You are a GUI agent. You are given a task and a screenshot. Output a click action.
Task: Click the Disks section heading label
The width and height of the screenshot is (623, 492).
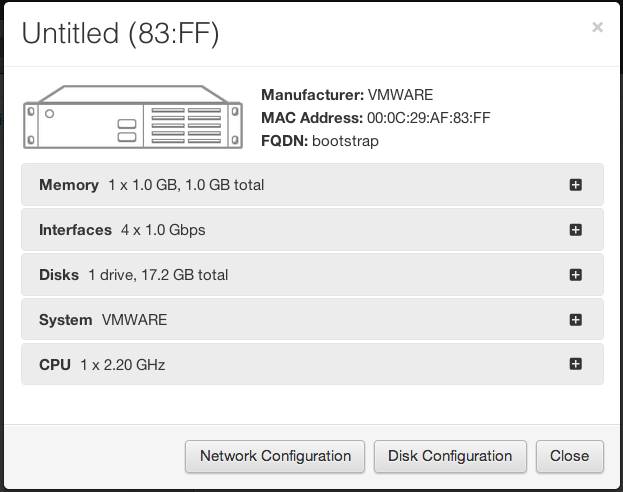click(x=59, y=275)
